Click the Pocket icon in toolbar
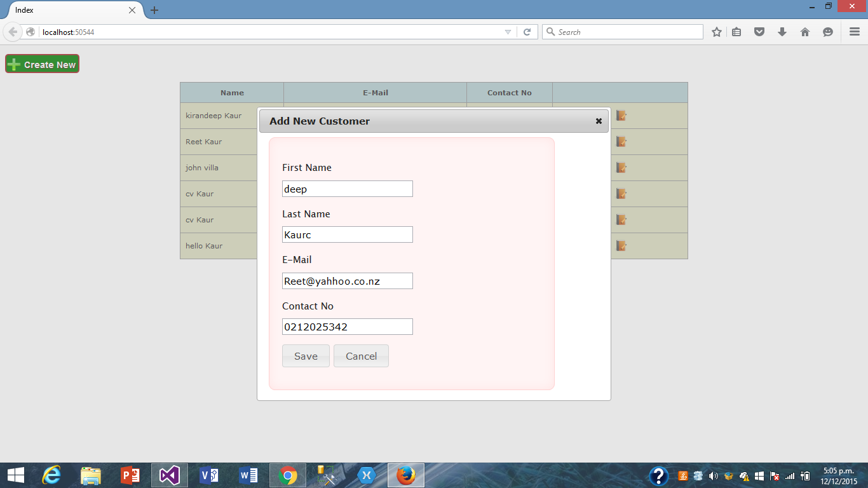This screenshot has height=488, width=868. [x=759, y=32]
